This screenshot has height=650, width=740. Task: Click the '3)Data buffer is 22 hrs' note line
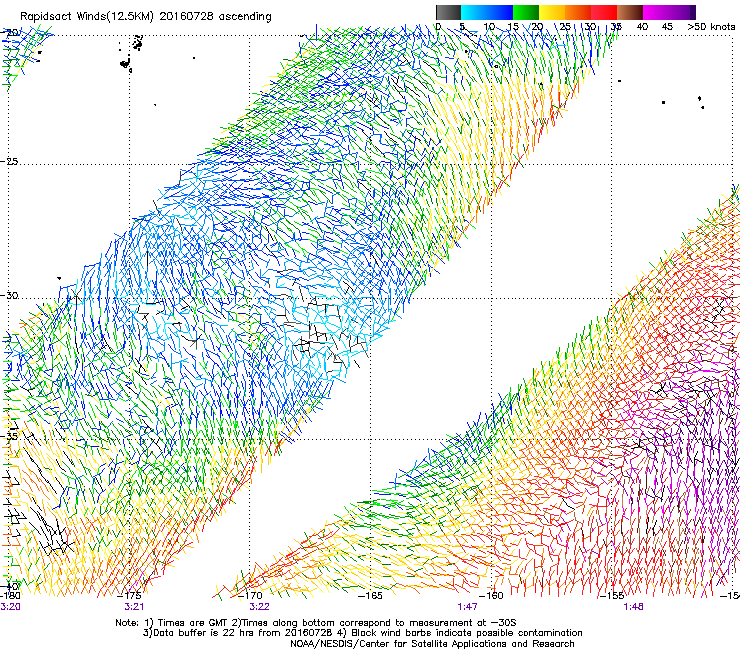click(362, 633)
